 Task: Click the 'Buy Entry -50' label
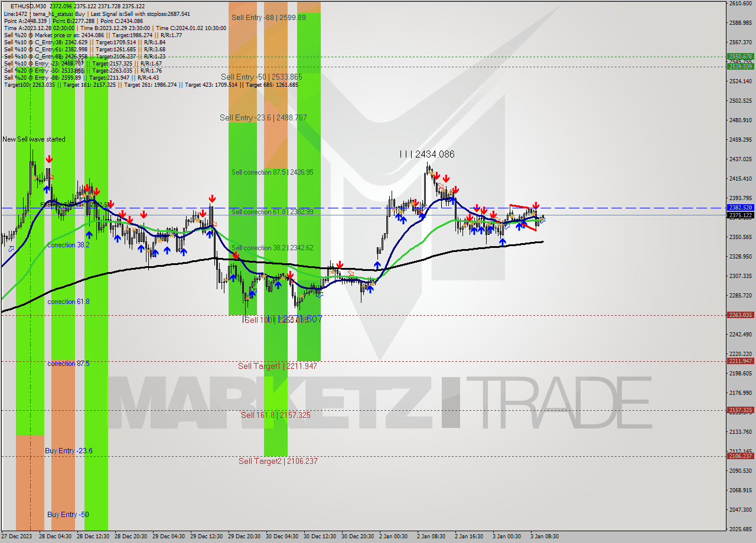(68, 515)
